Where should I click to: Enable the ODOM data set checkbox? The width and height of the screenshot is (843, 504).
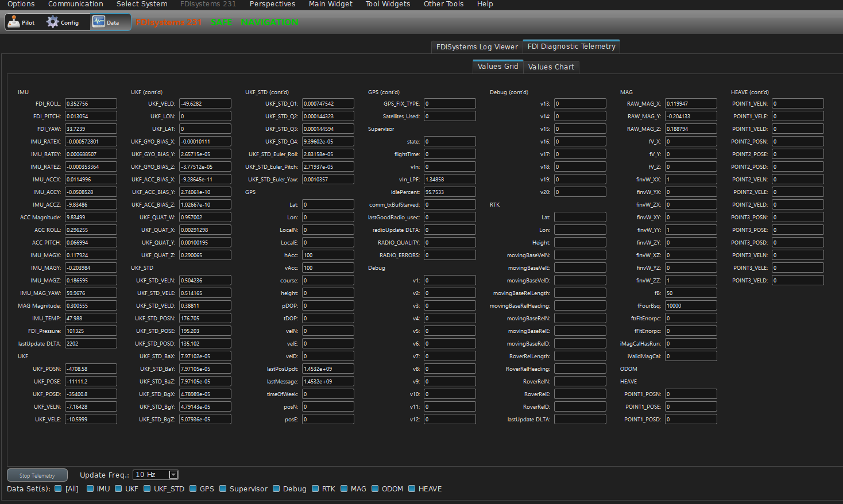tap(375, 489)
